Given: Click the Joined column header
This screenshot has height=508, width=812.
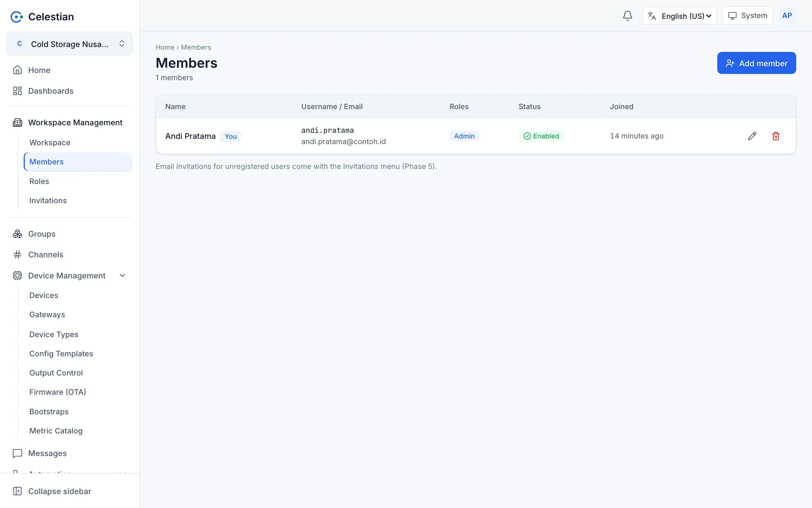Looking at the screenshot, I should (621, 106).
